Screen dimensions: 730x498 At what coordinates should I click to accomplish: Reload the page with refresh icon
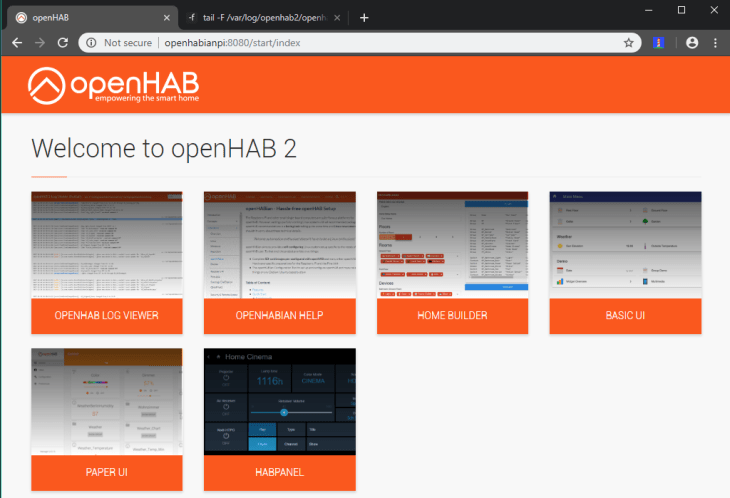[x=63, y=43]
